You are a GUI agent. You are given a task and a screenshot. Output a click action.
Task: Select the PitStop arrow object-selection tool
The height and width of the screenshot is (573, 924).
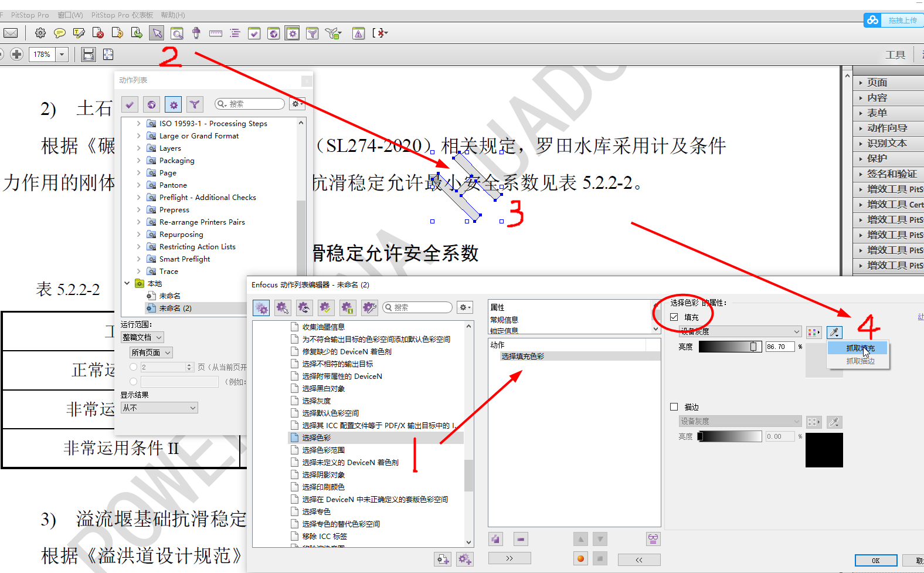(157, 33)
